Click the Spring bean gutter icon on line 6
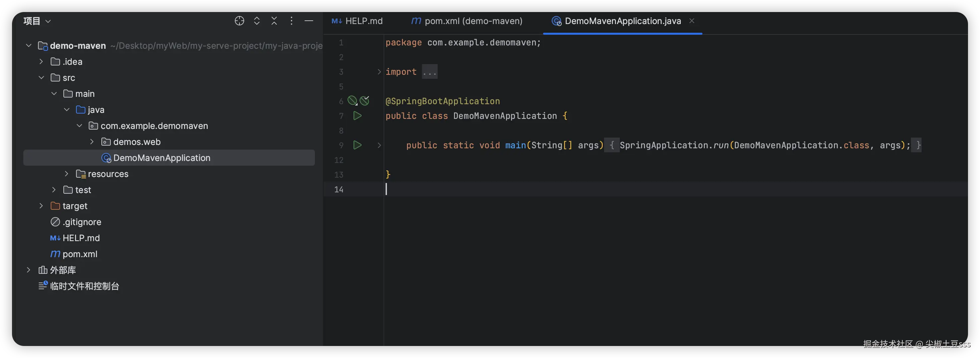The height and width of the screenshot is (358, 980). (x=352, y=101)
